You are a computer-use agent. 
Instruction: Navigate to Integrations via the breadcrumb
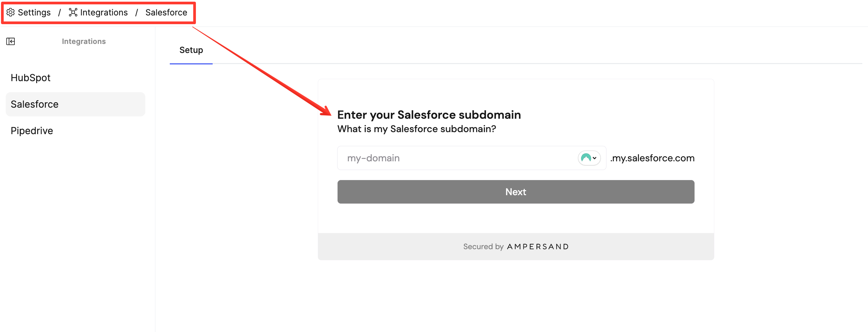pyautogui.click(x=103, y=12)
